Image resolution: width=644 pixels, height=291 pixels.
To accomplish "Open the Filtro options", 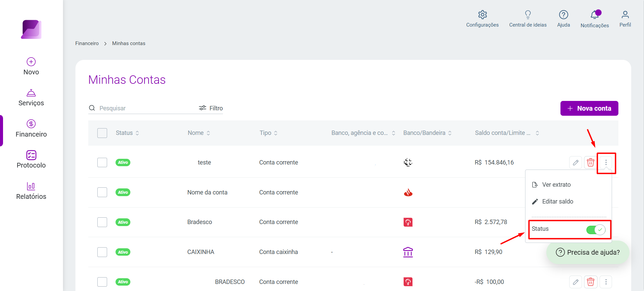I will (211, 108).
